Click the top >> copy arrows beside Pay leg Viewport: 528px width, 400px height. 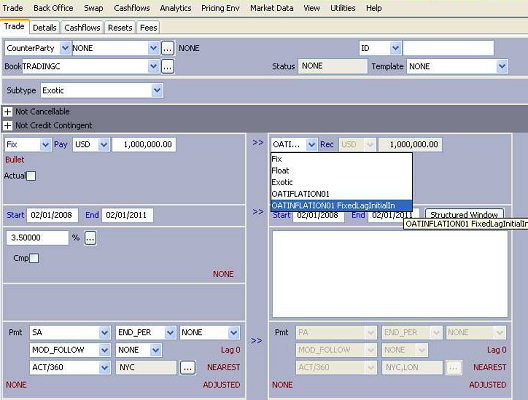(x=258, y=143)
